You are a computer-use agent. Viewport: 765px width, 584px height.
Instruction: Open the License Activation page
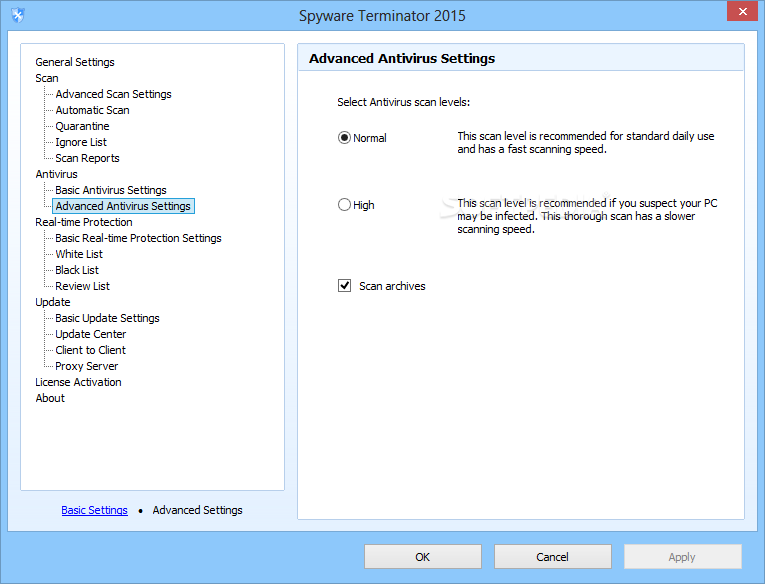pyautogui.click(x=78, y=382)
